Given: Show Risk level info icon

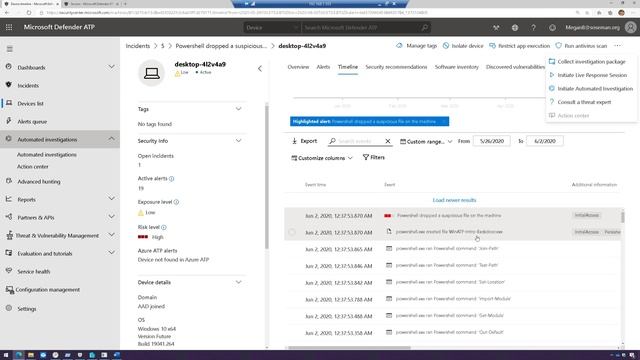Looking at the screenshot, I should 164,227.
